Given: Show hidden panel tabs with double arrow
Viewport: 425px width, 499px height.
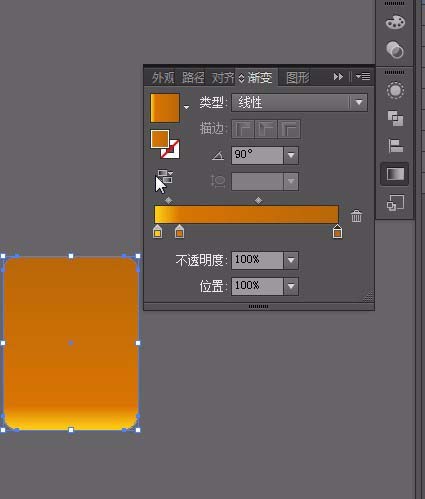Looking at the screenshot, I should [338, 77].
